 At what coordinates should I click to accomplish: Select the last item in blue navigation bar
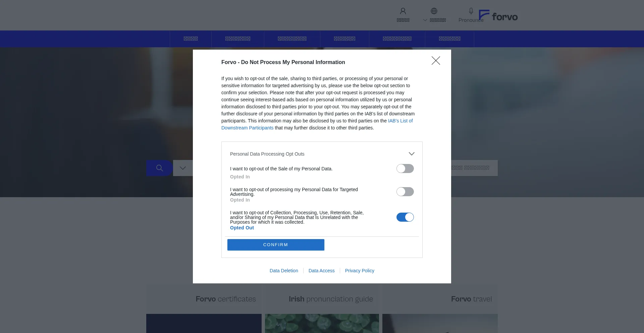click(449, 39)
